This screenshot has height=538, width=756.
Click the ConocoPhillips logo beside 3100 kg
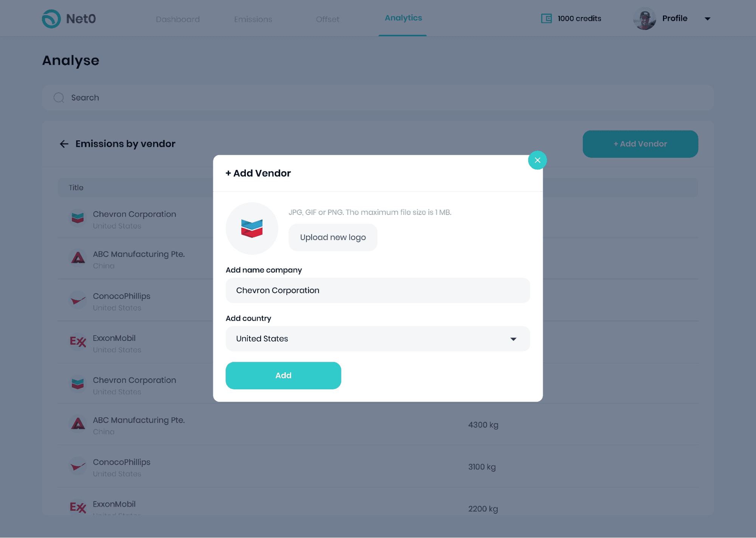coord(78,466)
